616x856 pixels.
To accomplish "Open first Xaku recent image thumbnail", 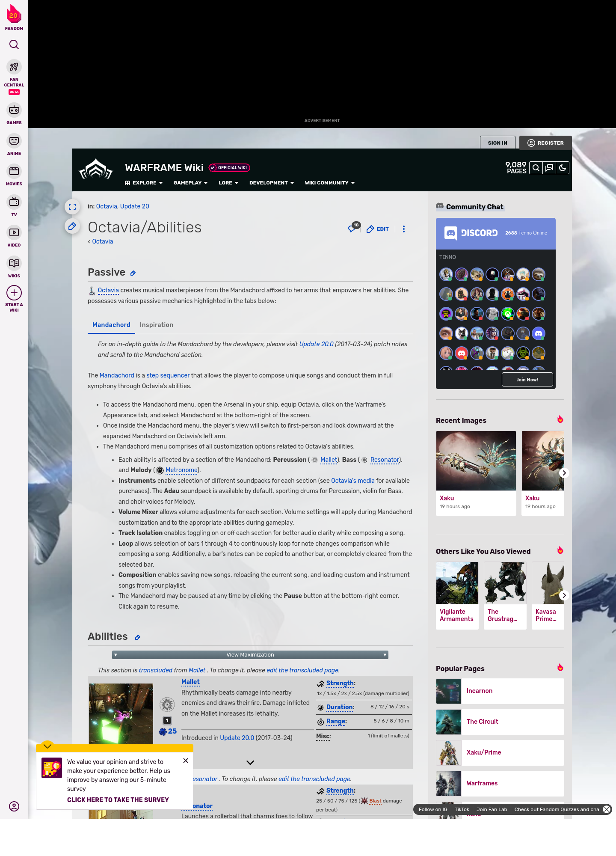I will tap(476, 461).
